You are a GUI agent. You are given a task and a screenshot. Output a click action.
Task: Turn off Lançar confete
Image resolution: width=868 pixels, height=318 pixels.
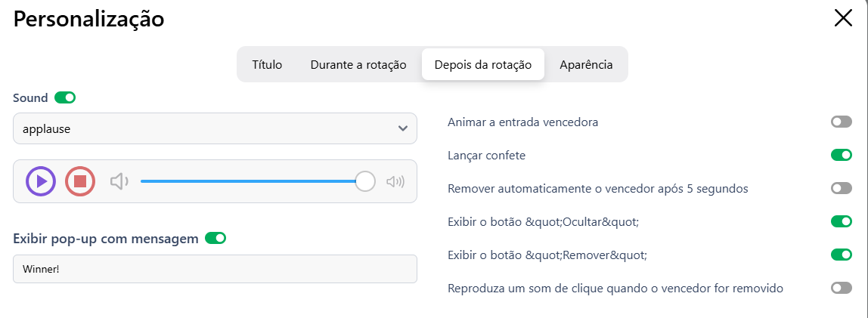pos(841,155)
